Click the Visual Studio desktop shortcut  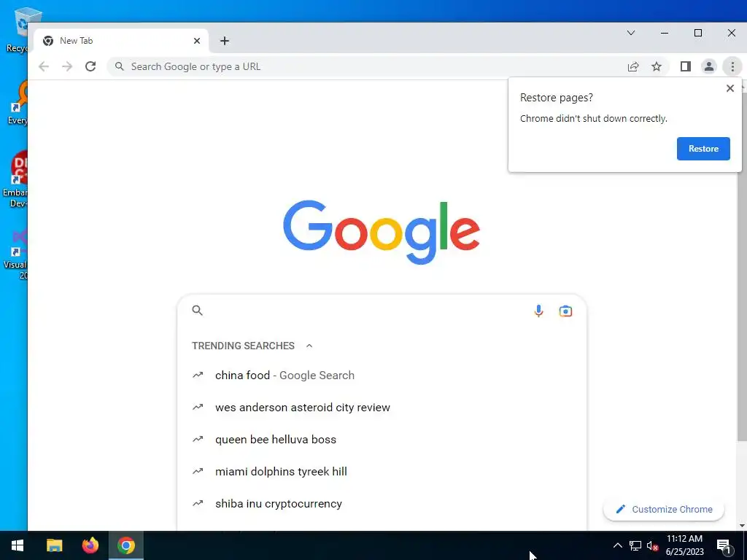click(15, 254)
